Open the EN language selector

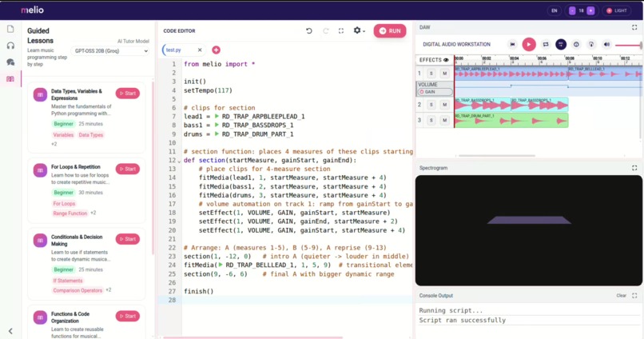[x=554, y=10]
